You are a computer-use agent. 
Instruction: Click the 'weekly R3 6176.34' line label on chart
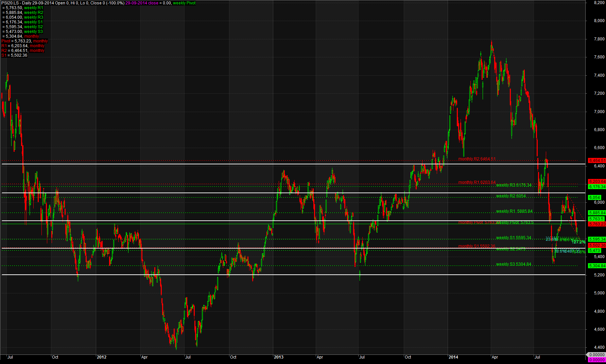(x=514, y=185)
